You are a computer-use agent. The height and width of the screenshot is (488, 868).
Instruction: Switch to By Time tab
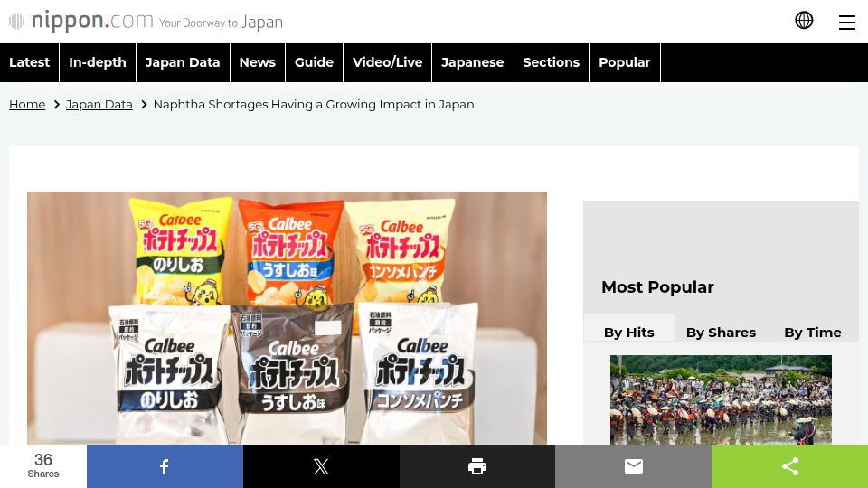[x=813, y=332]
